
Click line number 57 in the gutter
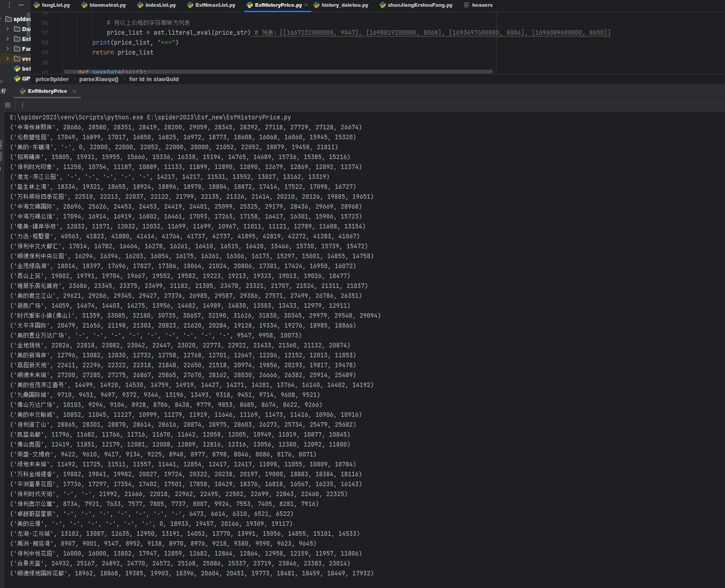click(x=45, y=33)
